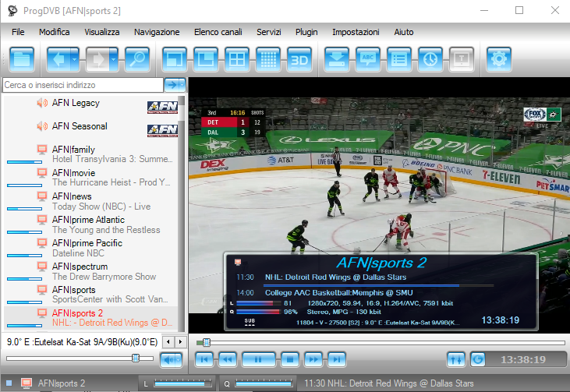This screenshot has height=392, width=570.
Task: Select the AFN|sports 2 channel row
Action: click(91, 318)
